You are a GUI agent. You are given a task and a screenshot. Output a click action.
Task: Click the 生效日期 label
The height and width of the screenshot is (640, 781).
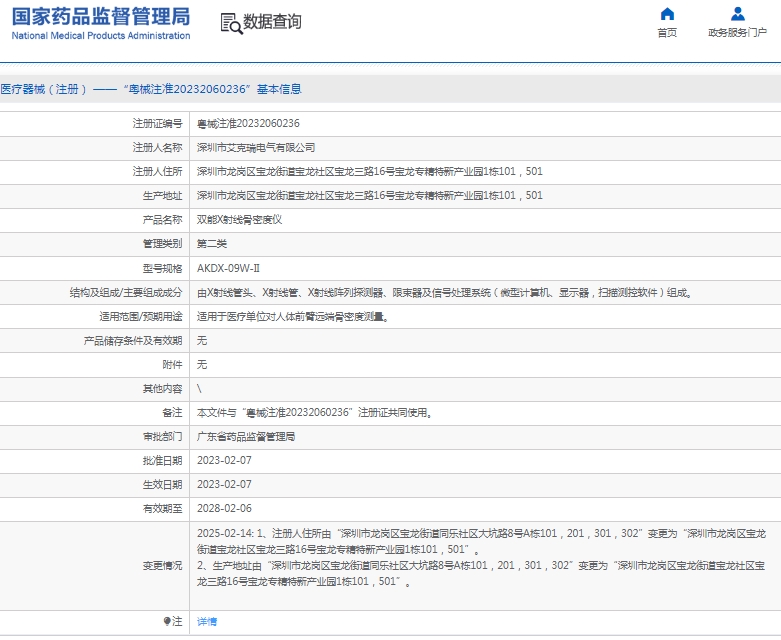[x=162, y=485]
